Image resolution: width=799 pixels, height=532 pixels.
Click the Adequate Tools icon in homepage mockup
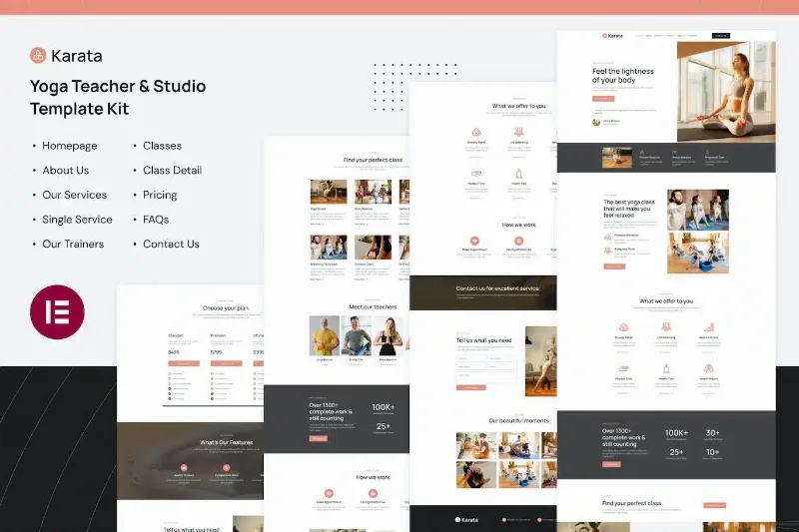click(607, 251)
